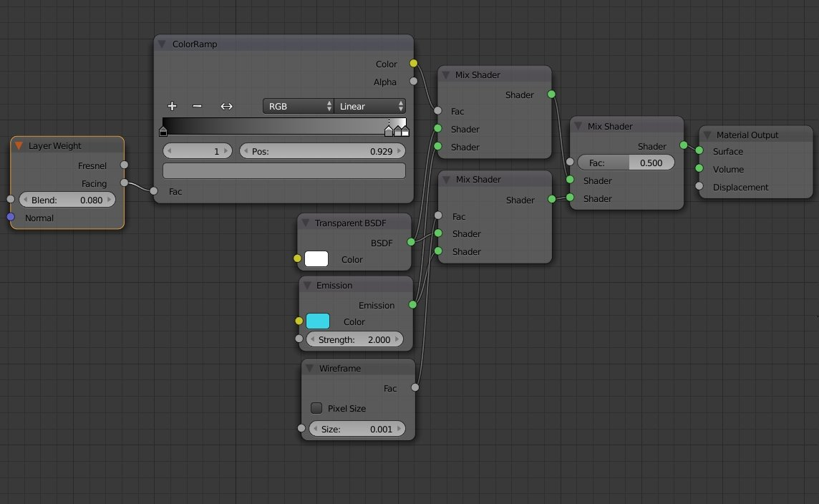Click the Emission Strength value field

354,339
